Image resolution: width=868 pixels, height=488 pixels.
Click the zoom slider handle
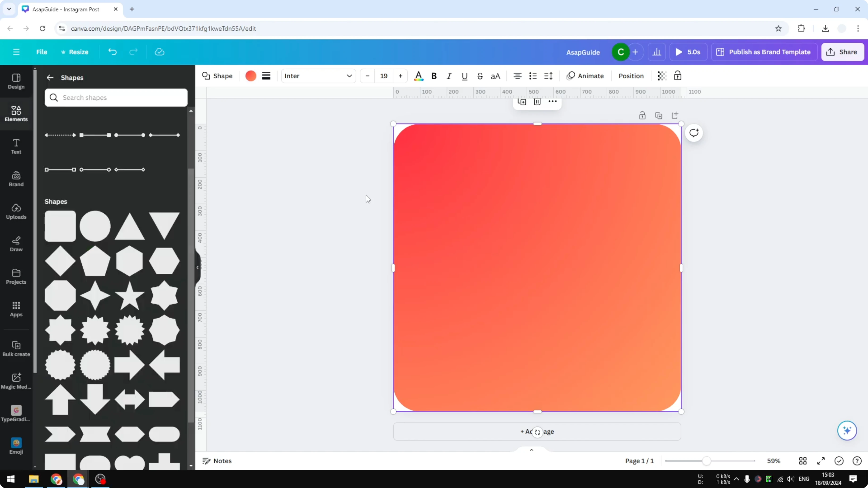point(707,461)
